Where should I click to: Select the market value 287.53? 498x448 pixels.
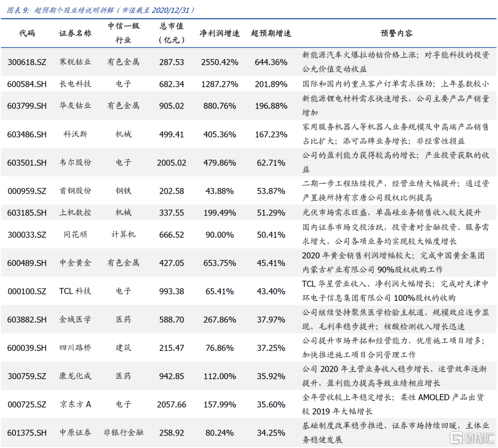click(x=172, y=62)
